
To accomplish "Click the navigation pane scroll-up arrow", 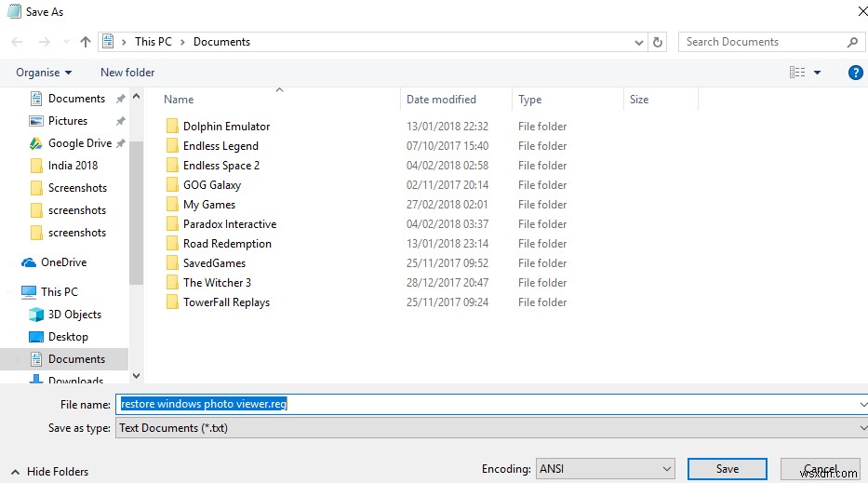I will click(136, 97).
